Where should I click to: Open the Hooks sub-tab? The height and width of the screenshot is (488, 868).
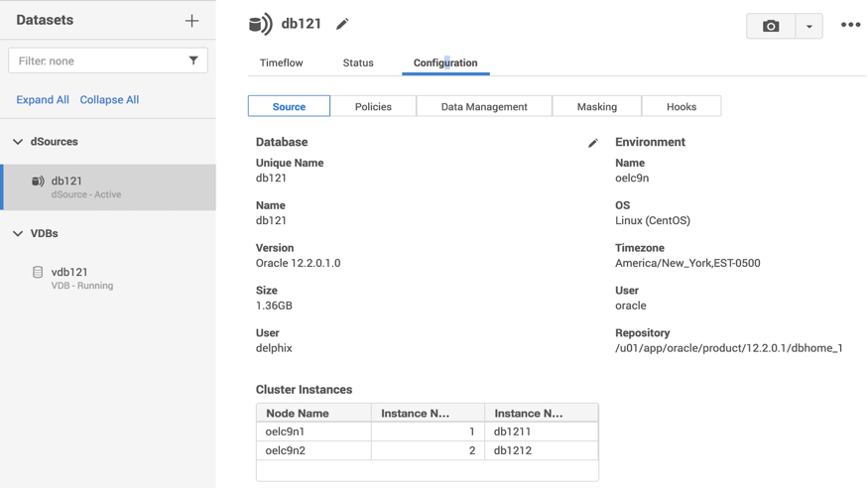pyautogui.click(x=682, y=106)
